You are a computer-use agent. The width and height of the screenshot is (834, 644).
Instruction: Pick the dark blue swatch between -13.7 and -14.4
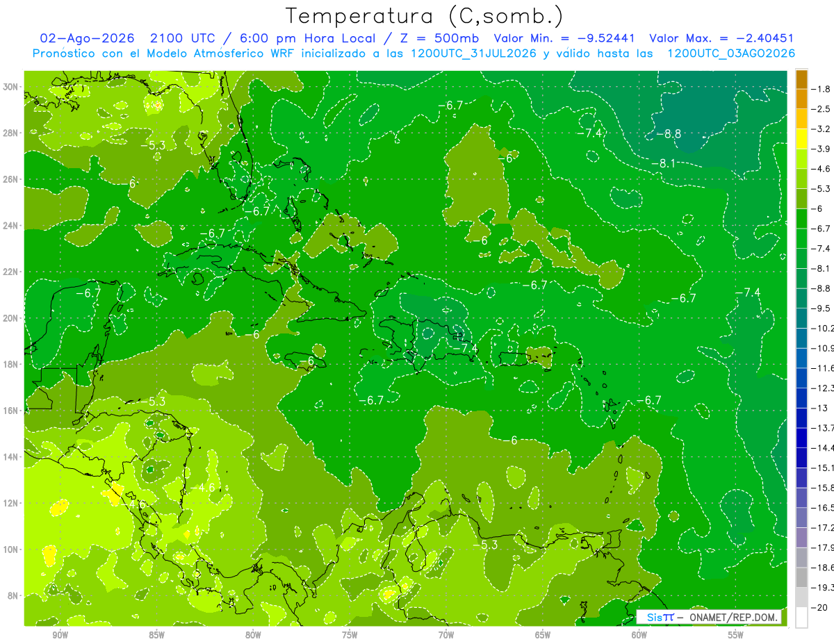(x=801, y=438)
